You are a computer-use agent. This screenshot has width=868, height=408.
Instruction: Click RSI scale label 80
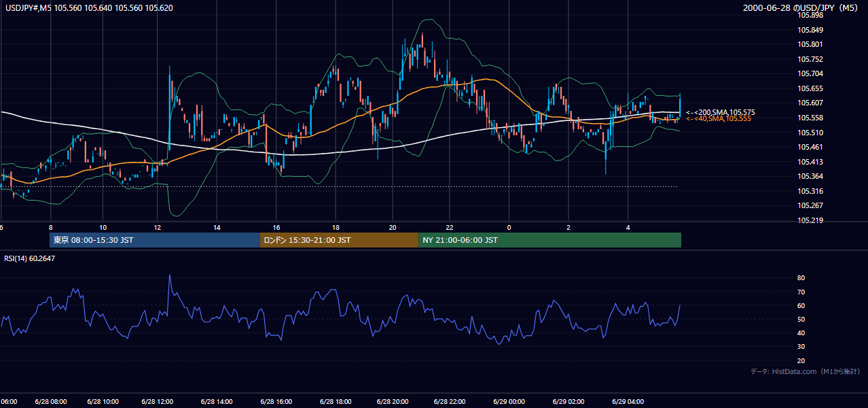click(801, 278)
